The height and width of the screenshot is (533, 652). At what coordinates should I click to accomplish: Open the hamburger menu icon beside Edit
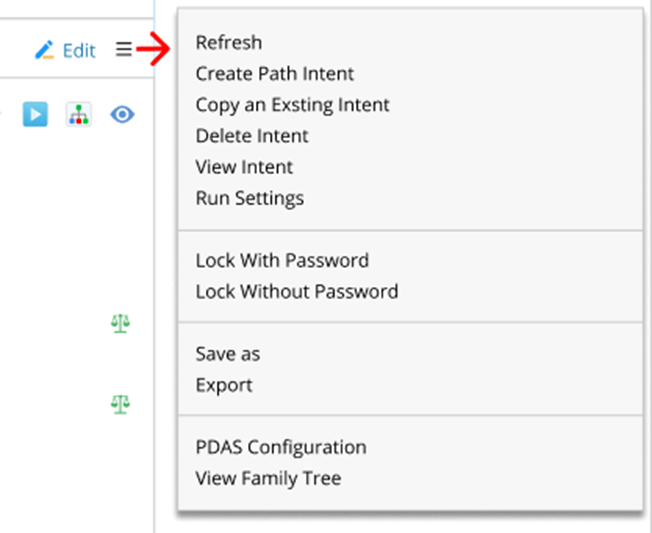tap(123, 50)
